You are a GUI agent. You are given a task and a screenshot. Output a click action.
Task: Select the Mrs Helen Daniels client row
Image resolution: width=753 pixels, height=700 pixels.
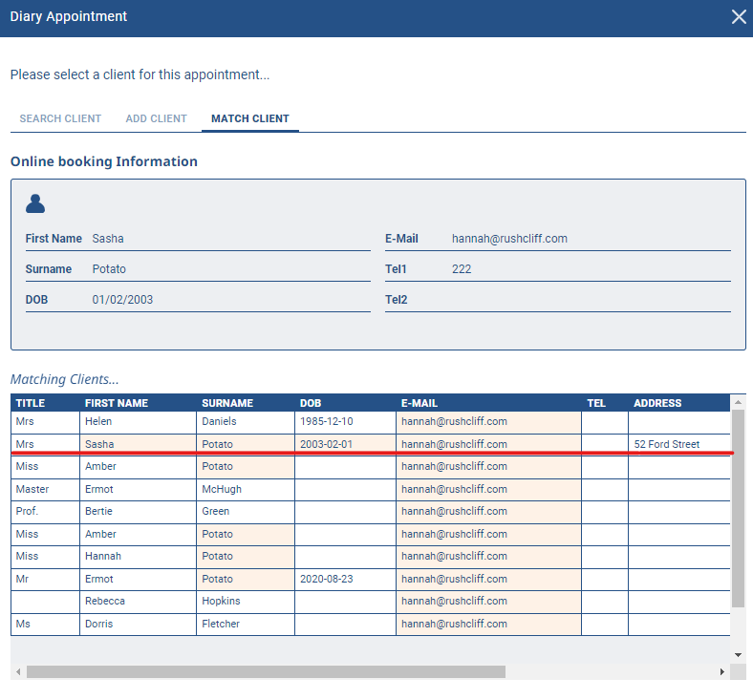tap(370, 422)
